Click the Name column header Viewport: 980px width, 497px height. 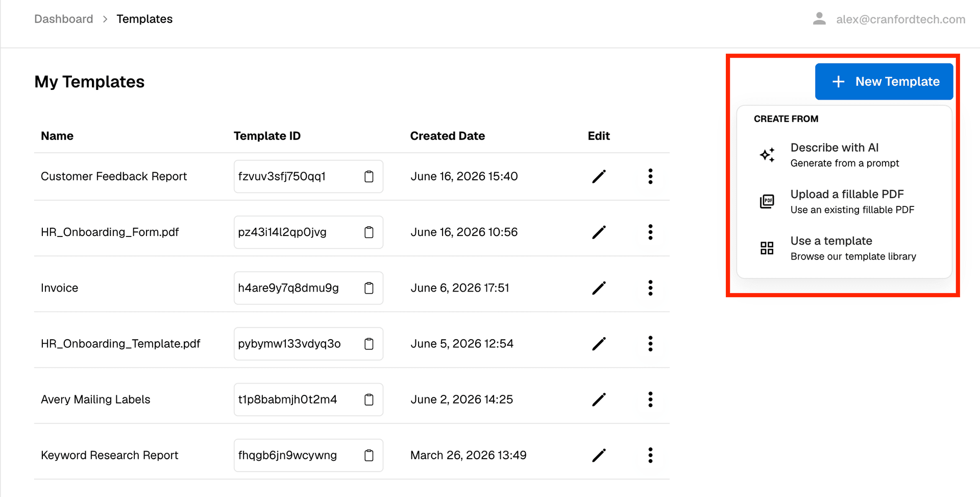point(57,136)
